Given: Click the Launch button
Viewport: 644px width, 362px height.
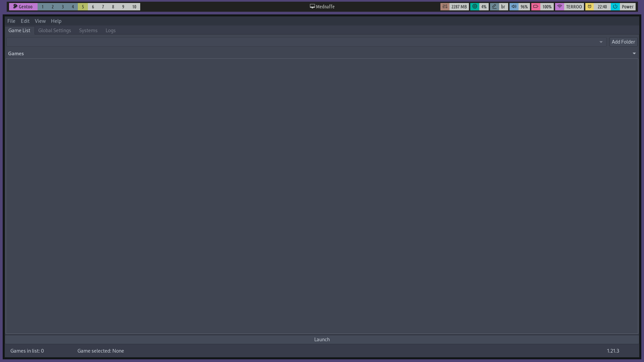Looking at the screenshot, I should pyautogui.click(x=322, y=340).
